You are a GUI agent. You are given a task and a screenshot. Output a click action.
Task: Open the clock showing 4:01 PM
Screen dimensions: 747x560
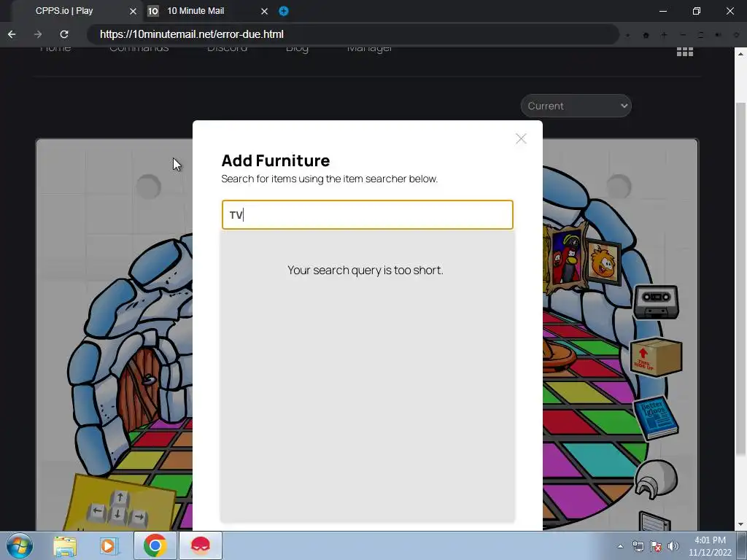[x=710, y=546]
